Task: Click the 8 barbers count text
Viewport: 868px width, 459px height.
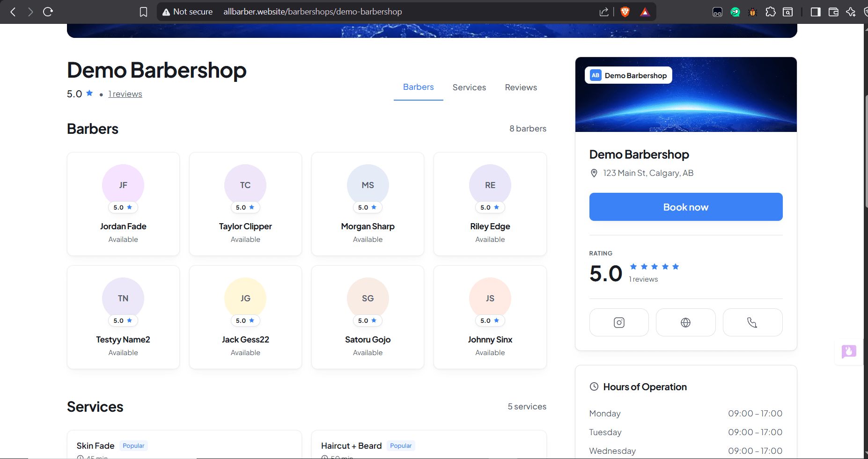Action: point(528,129)
